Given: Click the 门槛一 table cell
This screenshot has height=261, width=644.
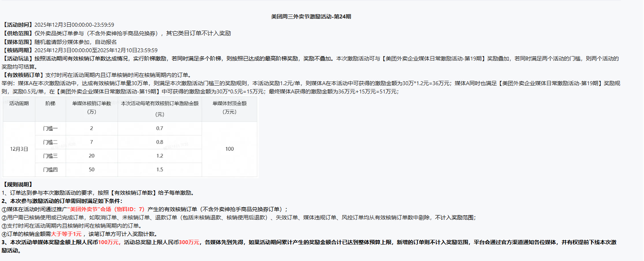Looking at the screenshot, I should point(50,128).
